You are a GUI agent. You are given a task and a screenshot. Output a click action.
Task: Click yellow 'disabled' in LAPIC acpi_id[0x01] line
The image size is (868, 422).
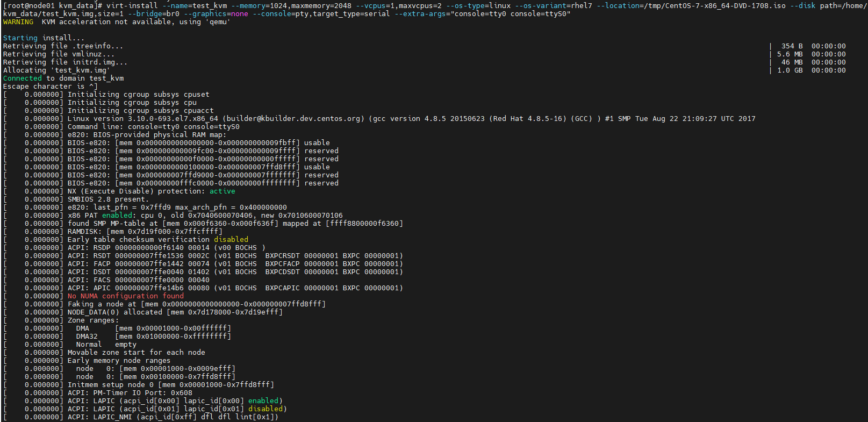(x=265, y=409)
